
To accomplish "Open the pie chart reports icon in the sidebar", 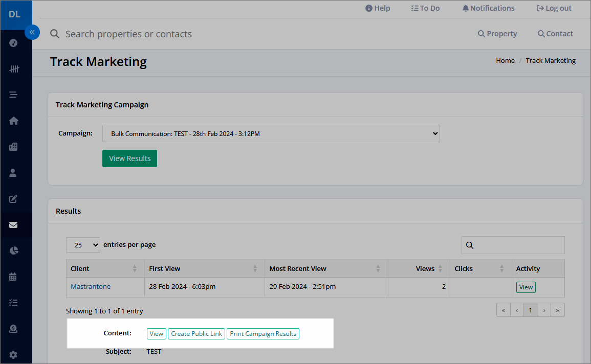I will point(14,251).
